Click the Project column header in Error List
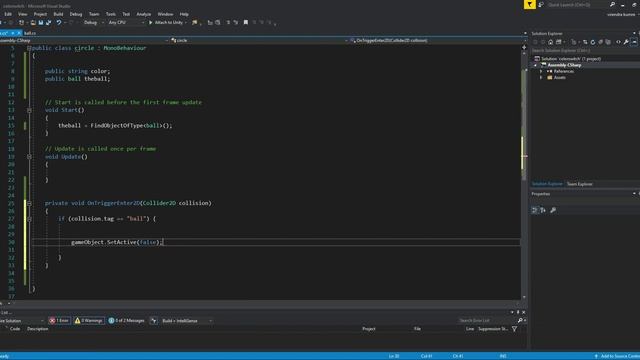Screen dimensions: 640x360 369,329
